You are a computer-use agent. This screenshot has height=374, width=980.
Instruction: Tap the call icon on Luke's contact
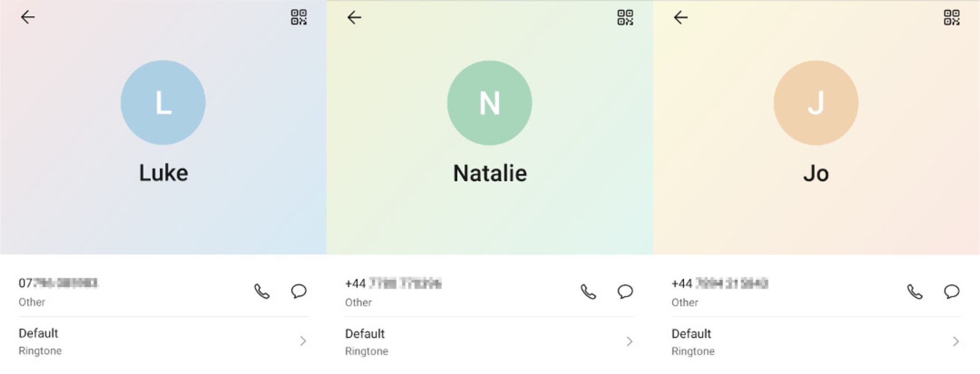[x=261, y=293]
